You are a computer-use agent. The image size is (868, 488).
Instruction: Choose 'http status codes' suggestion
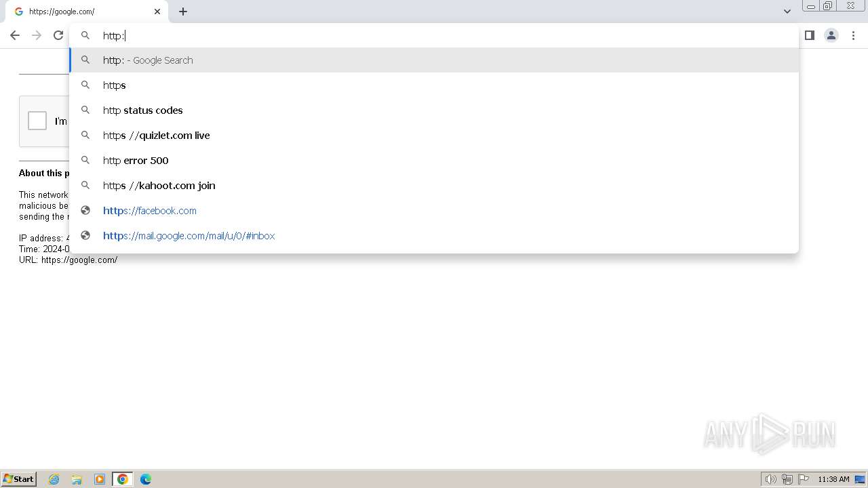(x=434, y=110)
